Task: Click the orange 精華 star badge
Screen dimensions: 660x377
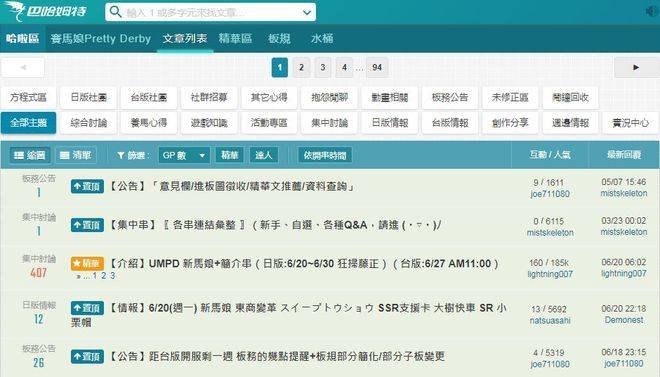Action: pos(87,264)
